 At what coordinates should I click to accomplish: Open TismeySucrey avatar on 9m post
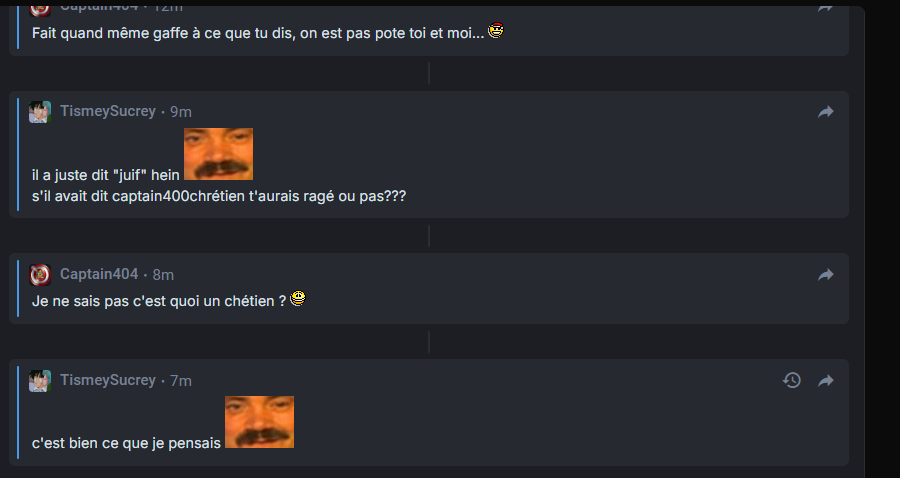click(40, 112)
